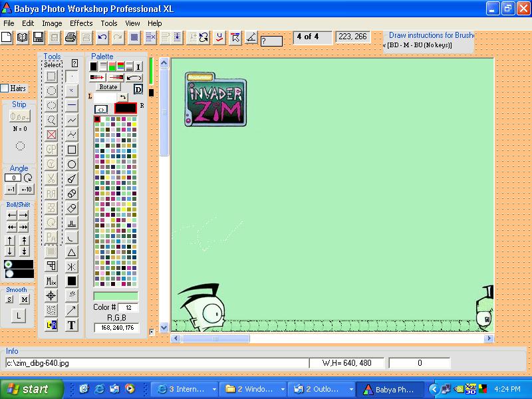Select the straight line drawing tool
This screenshot has height=399, width=532.
72,105
